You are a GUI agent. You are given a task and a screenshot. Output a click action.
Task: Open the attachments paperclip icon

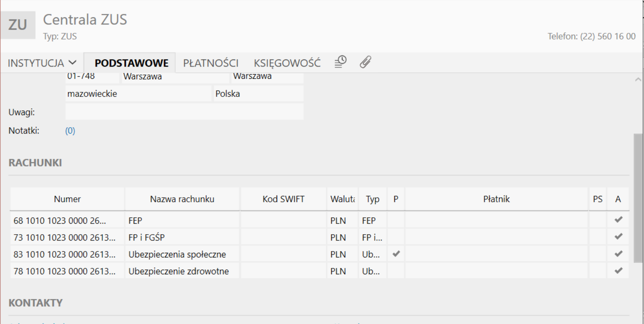tap(365, 62)
